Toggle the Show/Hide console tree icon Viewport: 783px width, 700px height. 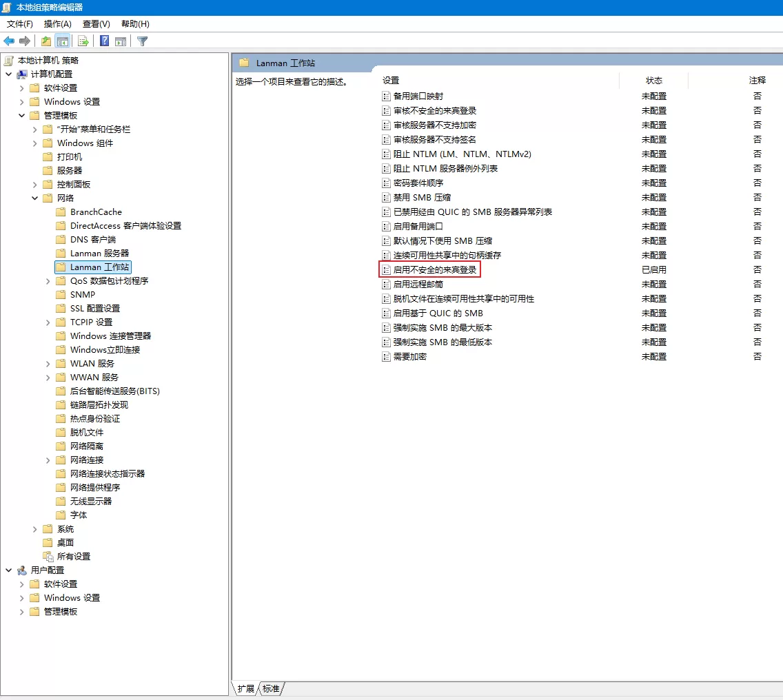coord(63,41)
